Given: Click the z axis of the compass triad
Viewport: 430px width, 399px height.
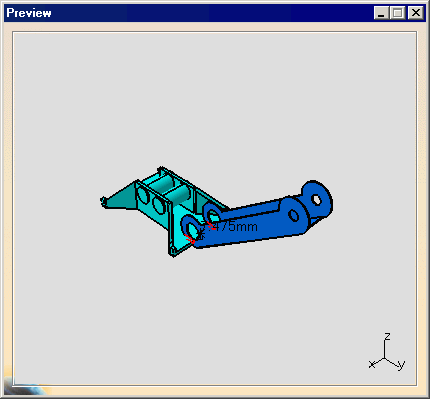Looking at the screenshot, I should pyautogui.click(x=385, y=347).
